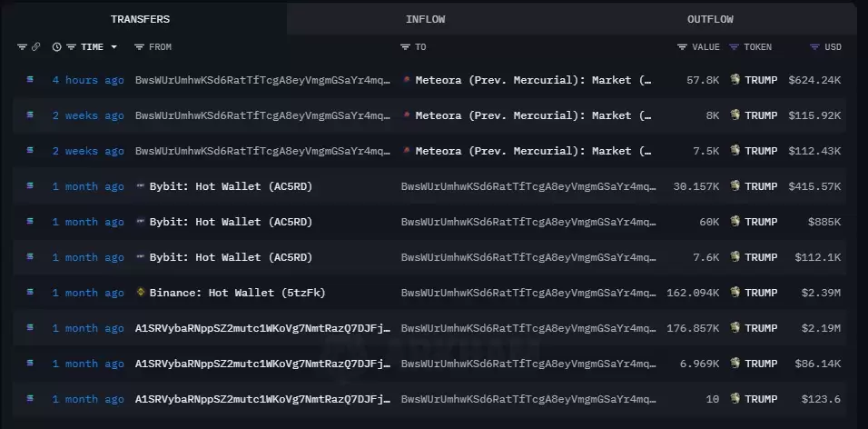Open the TOKEN column filter

coord(734,47)
